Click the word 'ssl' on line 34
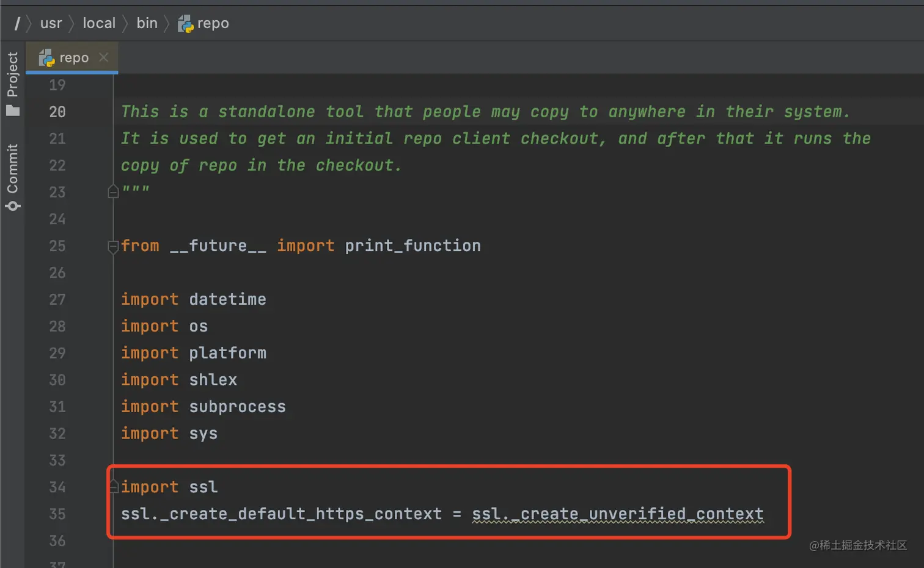 click(203, 487)
